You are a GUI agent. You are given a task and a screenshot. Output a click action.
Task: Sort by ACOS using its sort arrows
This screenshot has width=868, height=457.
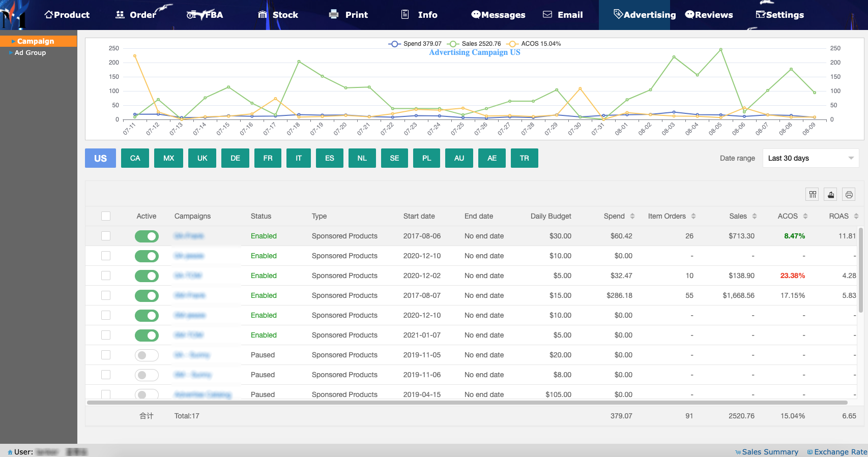[805, 216]
